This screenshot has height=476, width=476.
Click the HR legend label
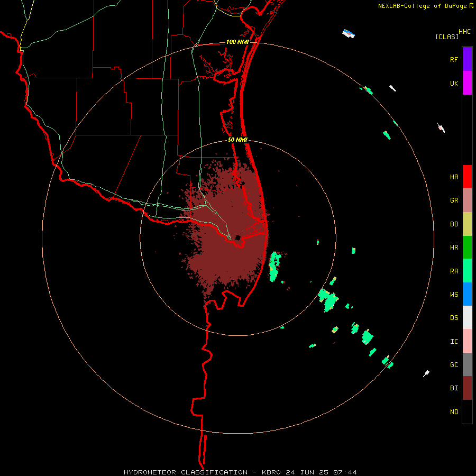(454, 248)
